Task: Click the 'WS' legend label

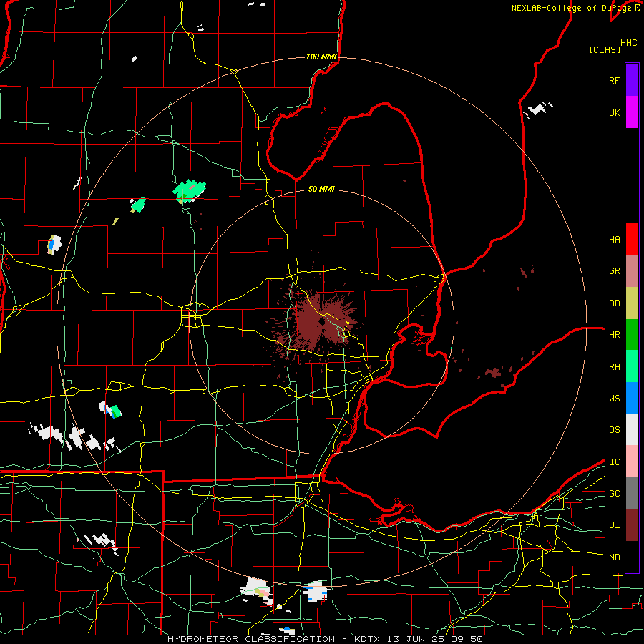Action: [x=614, y=399]
